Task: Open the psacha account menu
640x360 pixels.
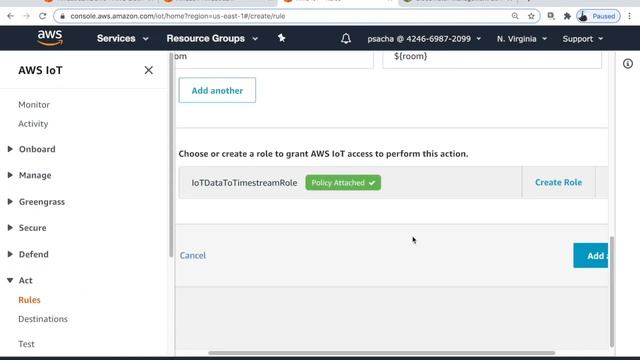Action: click(424, 39)
